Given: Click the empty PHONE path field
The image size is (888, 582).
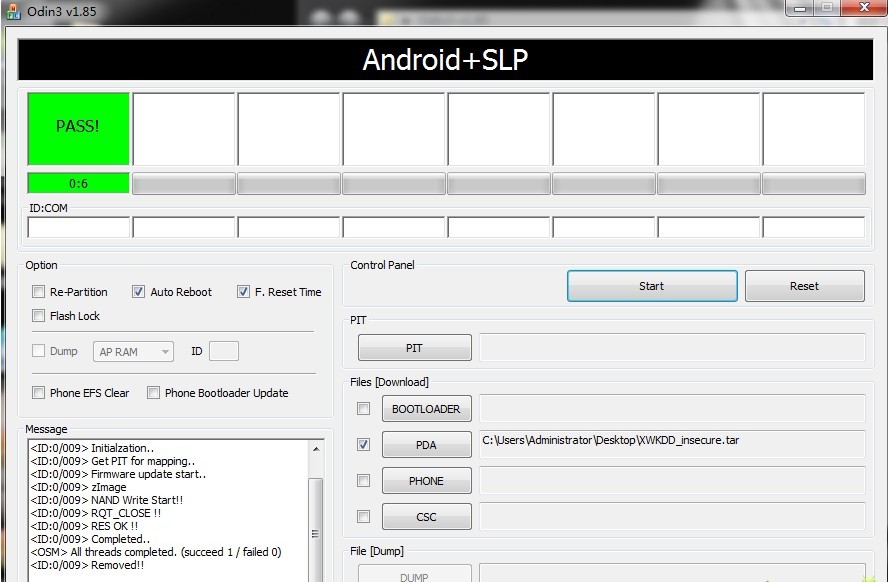Looking at the screenshot, I should (672, 480).
